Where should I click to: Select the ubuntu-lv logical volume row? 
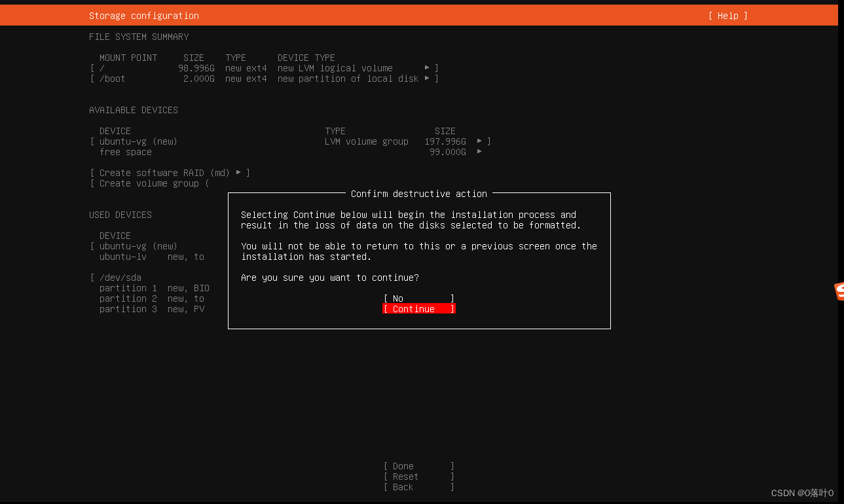(151, 257)
